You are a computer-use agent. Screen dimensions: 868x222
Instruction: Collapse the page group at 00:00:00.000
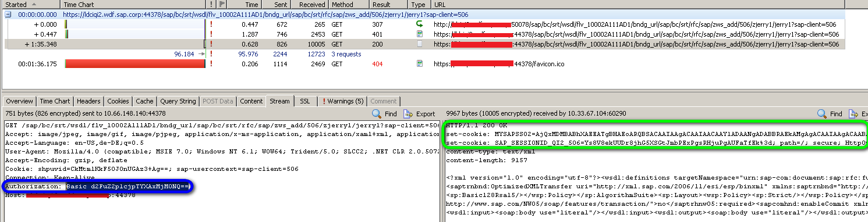(8, 15)
